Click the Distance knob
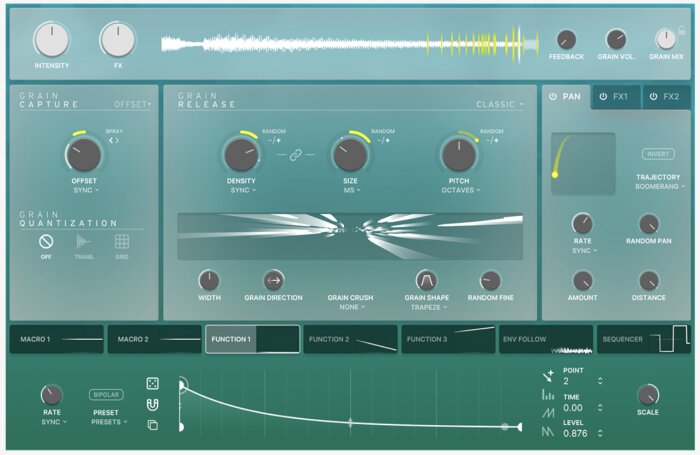The width and height of the screenshot is (700, 455). [x=649, y=281]
